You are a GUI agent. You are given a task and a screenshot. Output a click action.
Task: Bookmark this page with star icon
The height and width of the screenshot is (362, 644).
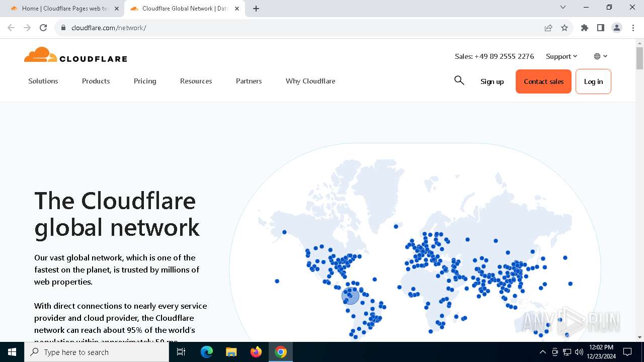pos(565,28)
